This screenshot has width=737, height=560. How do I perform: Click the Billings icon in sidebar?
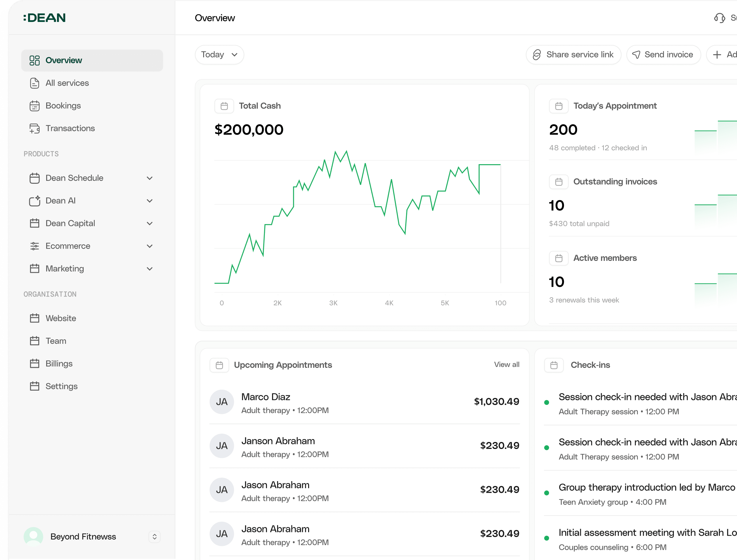coord(34,364)
